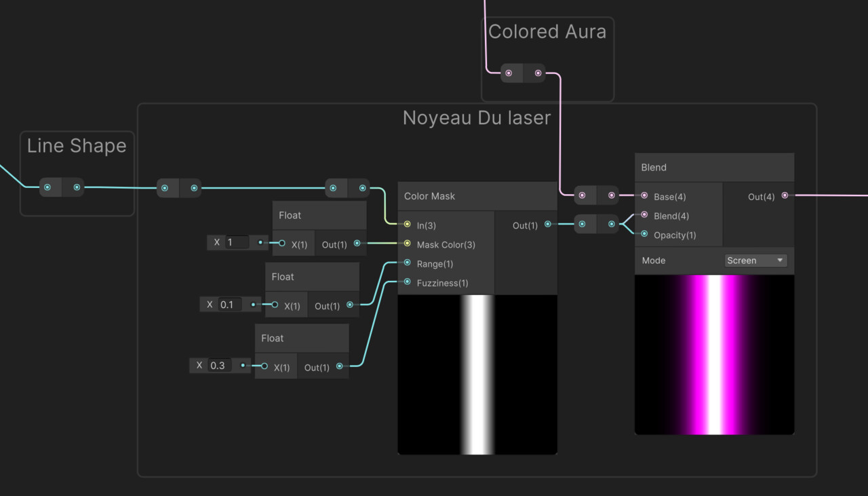The height and width of the screenshot is (496, 868).
Task: Click the Mask Color(3) port on Color Mask
Action: [408, 244]
